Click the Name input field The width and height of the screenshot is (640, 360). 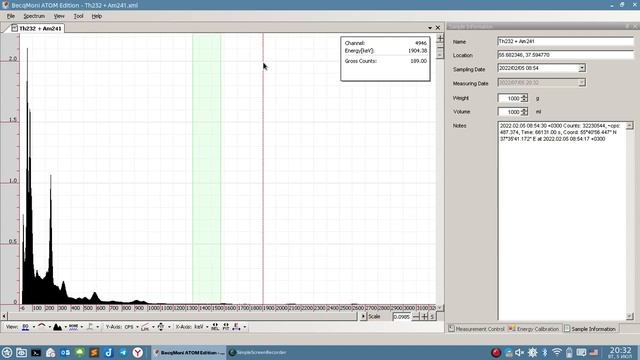[x=566, y=41]
